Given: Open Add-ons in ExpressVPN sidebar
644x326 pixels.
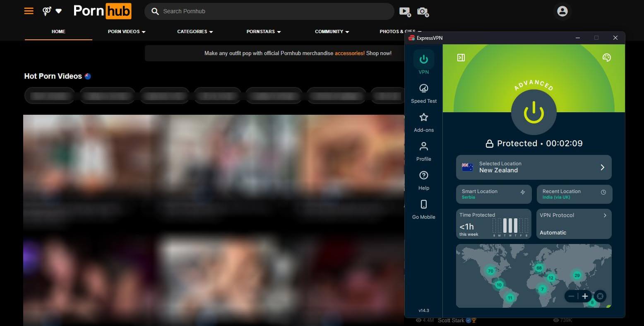Looking at the screenshot, I should coord(424,123).
